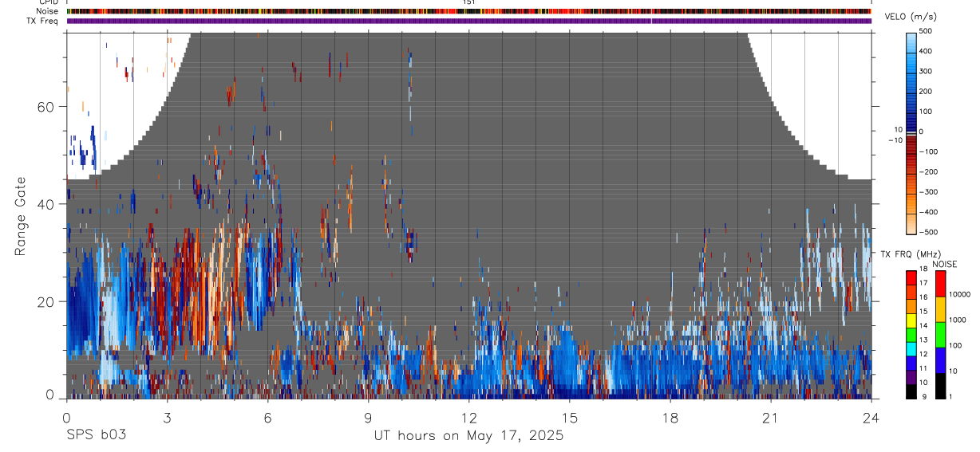Screen dimensions: 980x452
Task: Click the green segment of the TX FRQ colorbar
Action: pyautogui.click(x=911, y=335)
